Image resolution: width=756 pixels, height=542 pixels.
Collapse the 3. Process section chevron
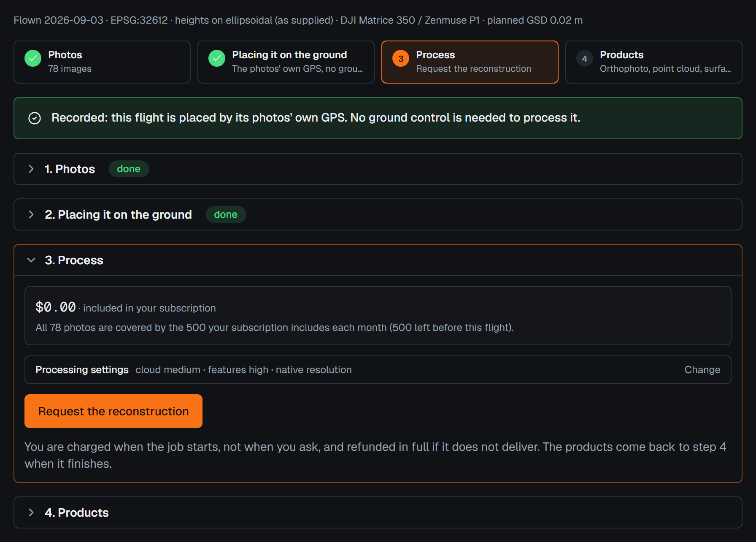click(31, 260)
